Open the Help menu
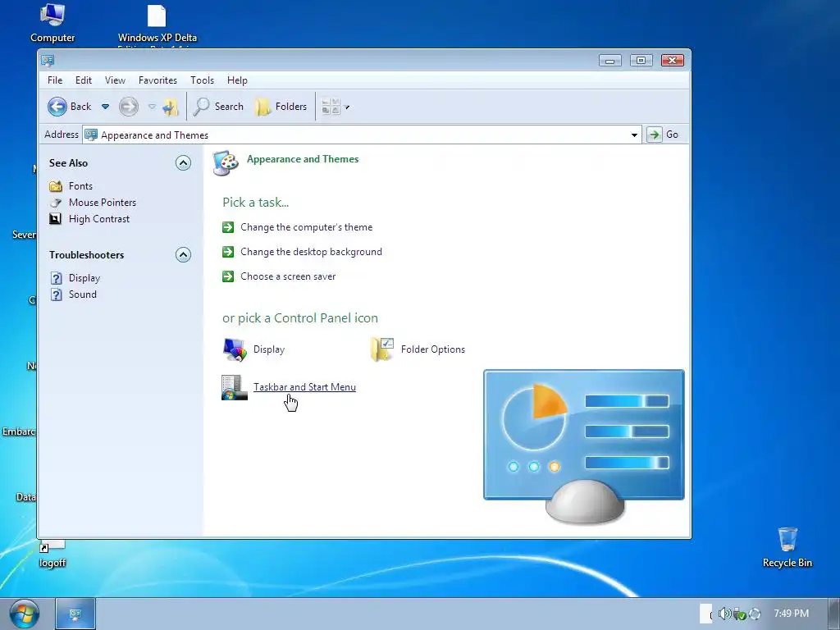This screenshot has width=840, height=630. coord(237,80)
